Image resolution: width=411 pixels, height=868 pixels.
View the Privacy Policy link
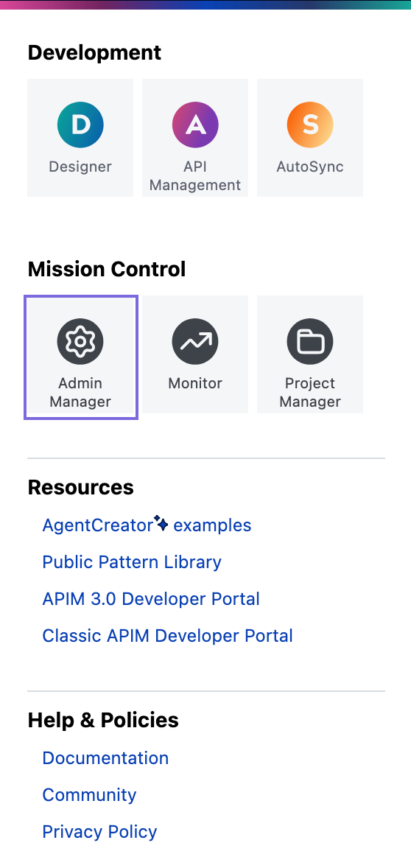(99, 831)
